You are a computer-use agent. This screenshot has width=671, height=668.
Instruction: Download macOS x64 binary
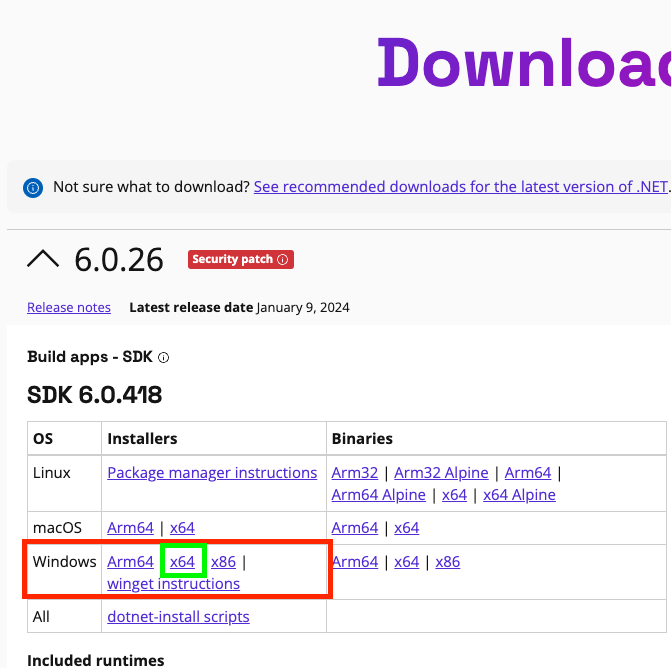407,528
